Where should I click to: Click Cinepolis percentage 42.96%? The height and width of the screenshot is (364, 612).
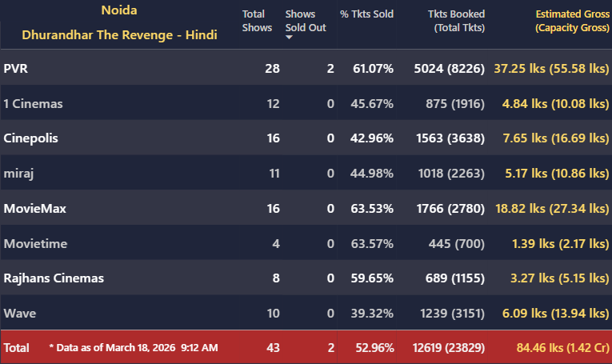click(372, 138)
